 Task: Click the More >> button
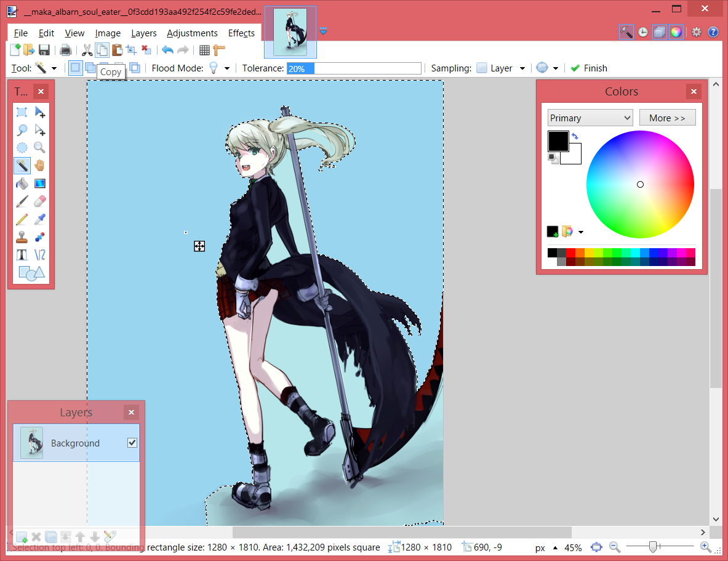667,118
